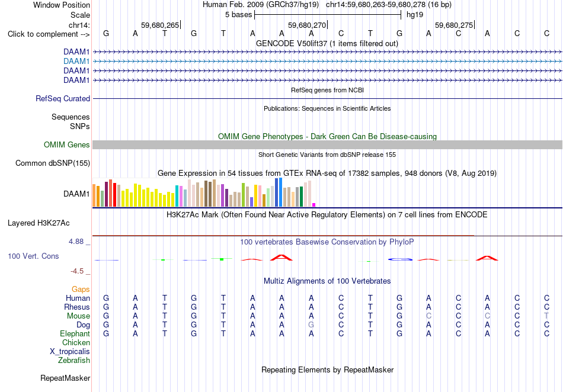Select the 'Human' alignment row label
This screenshot has height=392, width=563.
[x=78, y=298]
